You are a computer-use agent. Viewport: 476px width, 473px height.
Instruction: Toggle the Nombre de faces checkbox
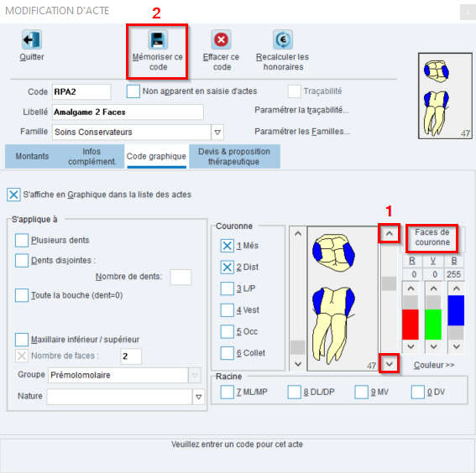[x=22, y=356]
